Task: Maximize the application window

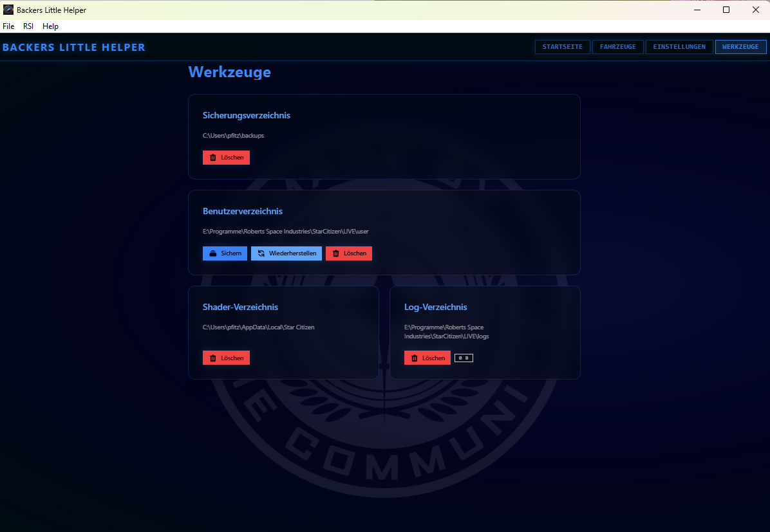Action: click(x=726, y=10)
